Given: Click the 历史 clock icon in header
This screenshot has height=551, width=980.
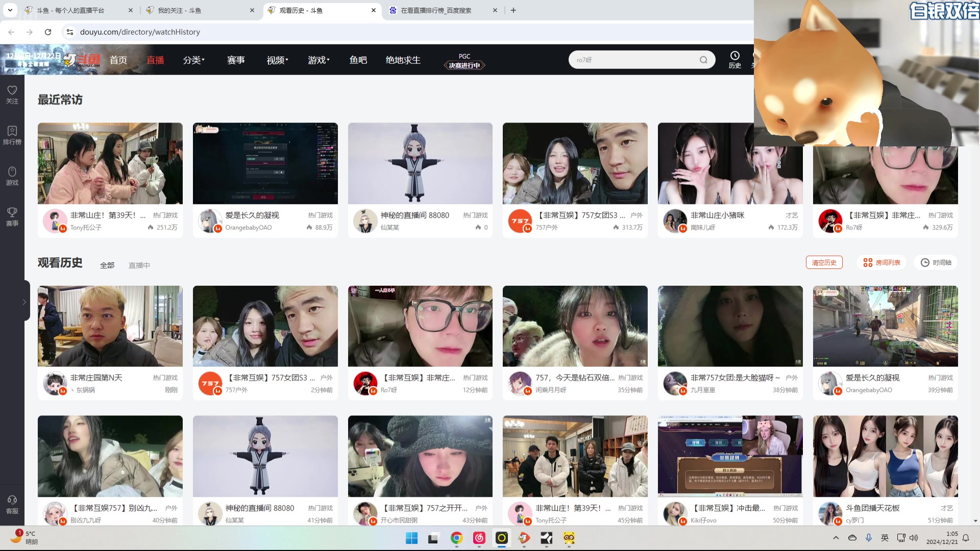Looking at the screenshot, I should (734, 60).
